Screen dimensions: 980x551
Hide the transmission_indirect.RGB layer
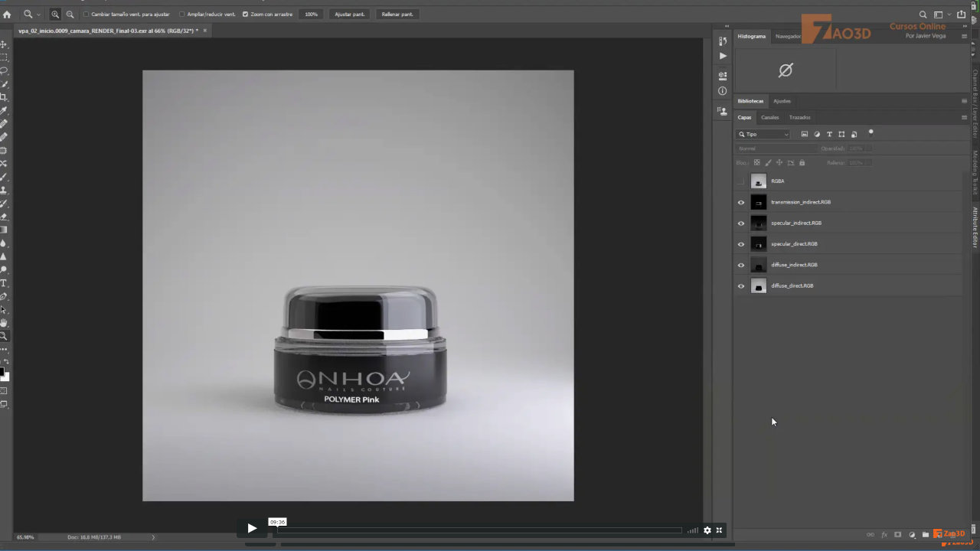click(x=740, y=202)
